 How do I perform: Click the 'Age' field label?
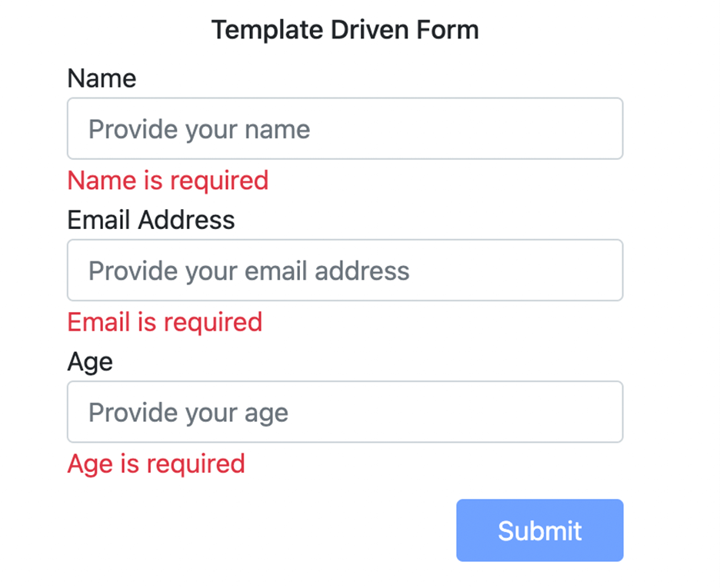pos(90,362)
